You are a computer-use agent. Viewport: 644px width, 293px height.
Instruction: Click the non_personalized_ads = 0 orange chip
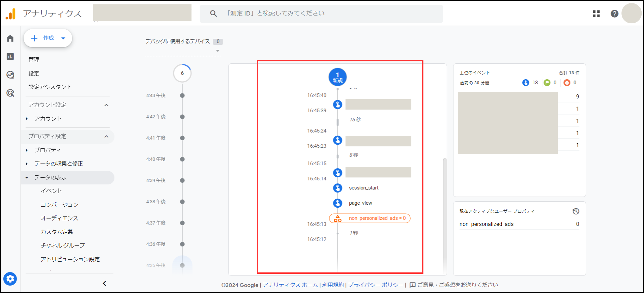coord(370,218)
